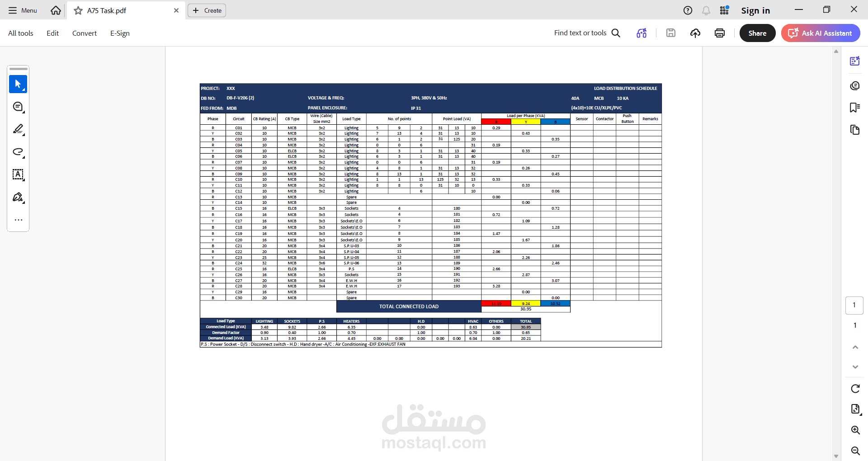
Task: Open the Save file icon
Action: point(671,33)
